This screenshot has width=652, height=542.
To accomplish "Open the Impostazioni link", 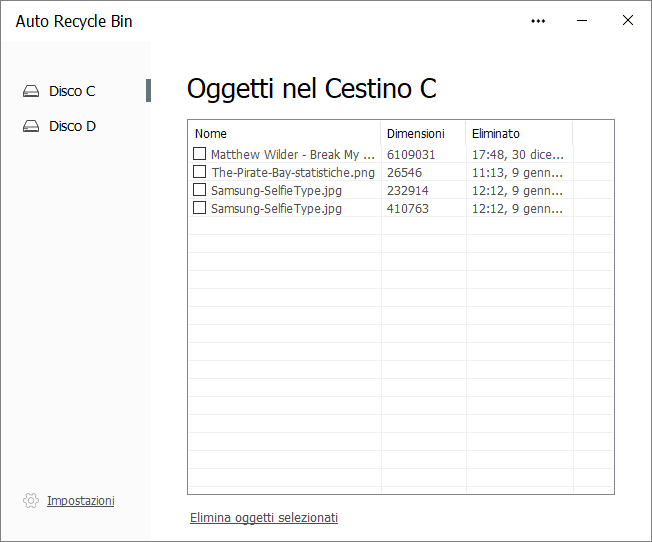I will (80, 500).
